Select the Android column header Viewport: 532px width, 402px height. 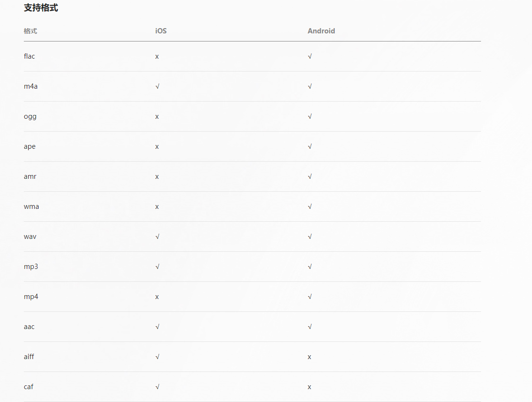[321, 31]
